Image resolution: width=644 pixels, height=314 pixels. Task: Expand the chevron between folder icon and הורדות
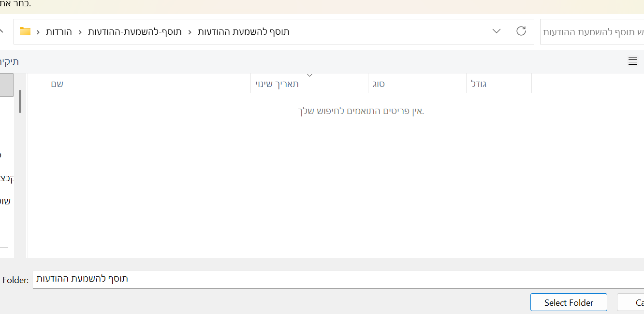(x=38, y=32)
